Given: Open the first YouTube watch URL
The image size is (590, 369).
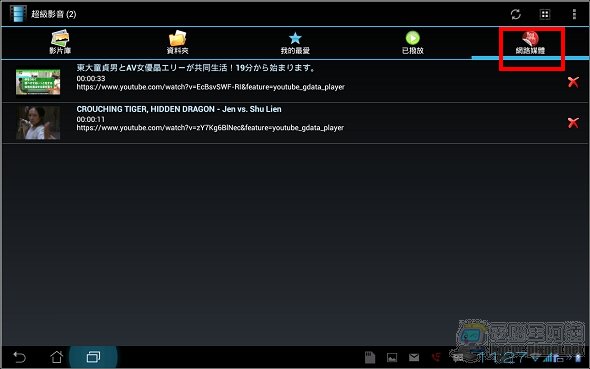Looking at the screenshot, I should [x=210, y=87].
